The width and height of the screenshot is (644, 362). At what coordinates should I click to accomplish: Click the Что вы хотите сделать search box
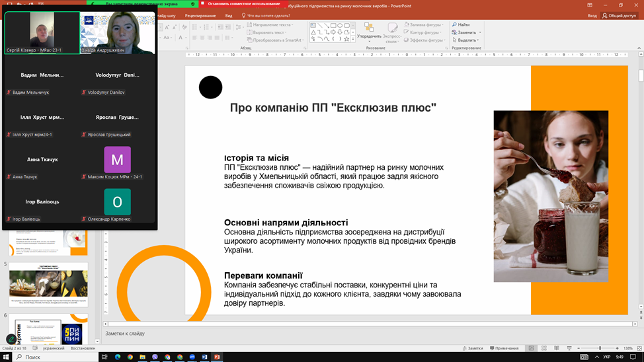[266, 16]
